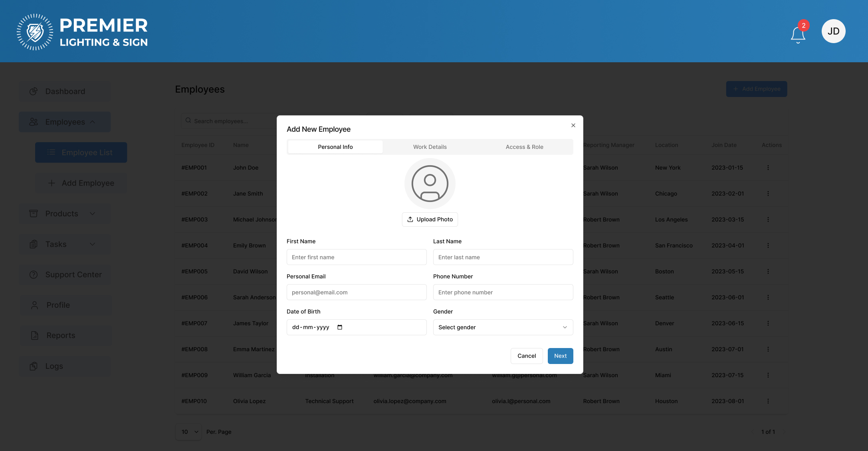Open the Select gender dropdown
The width and height of the screenshot is (868, 451).
coord(503,327)
